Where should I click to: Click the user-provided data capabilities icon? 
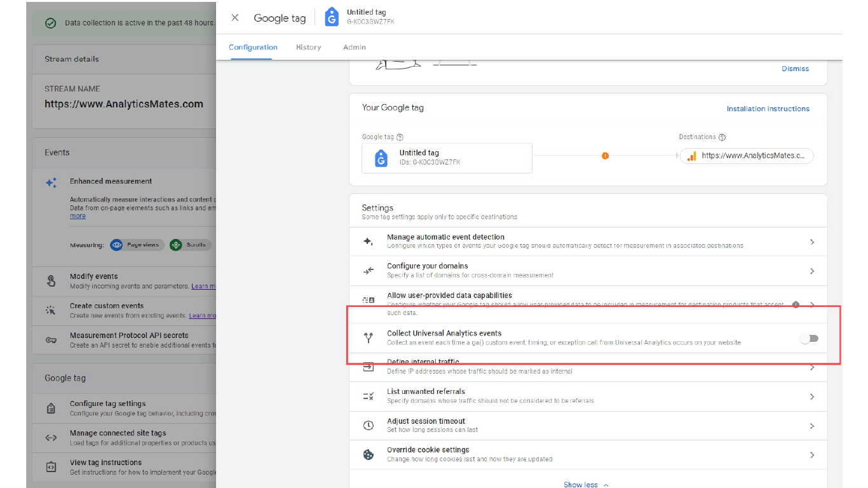[x=368, y=300]
